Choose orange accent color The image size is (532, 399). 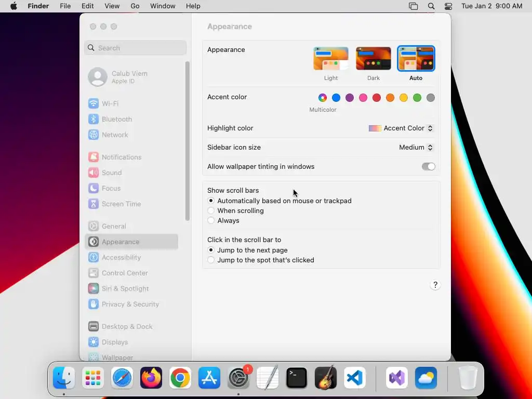[x=390, y=98]
